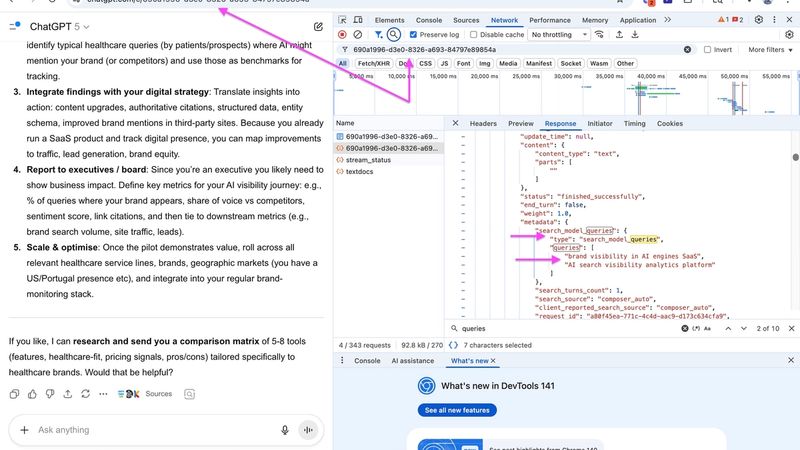This screenshot has height=450, width=800.
Task: Start a new chat with compose icon
Action: [318, 27]
